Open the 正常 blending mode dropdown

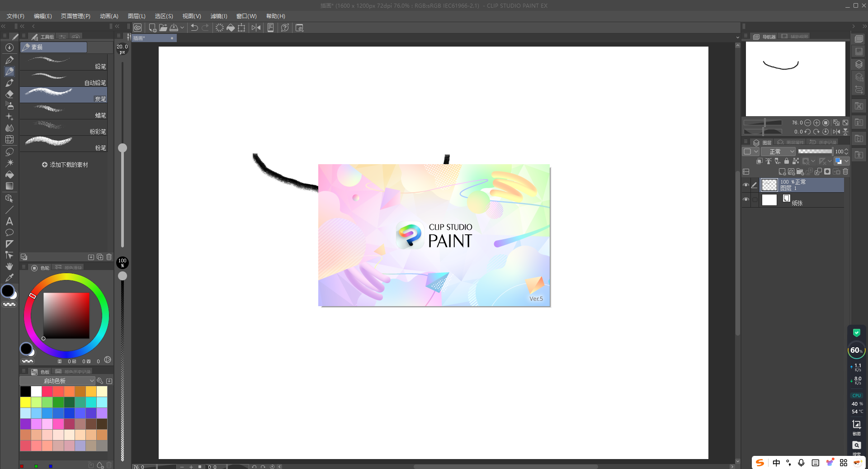coord(778,152)
